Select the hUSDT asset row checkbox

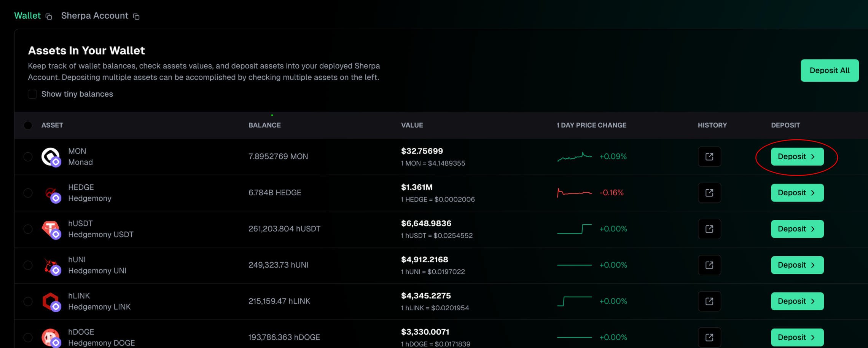(28, 229)
